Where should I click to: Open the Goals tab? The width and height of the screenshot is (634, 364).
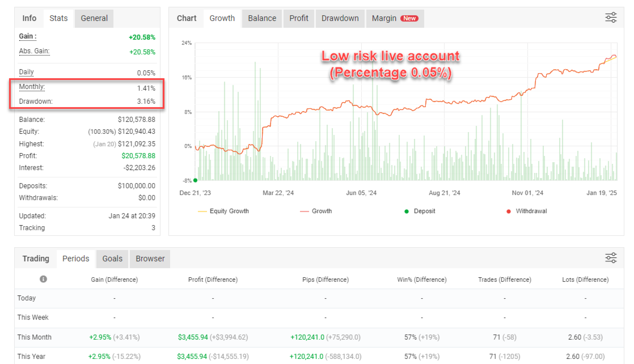click(x=112, y=259)
